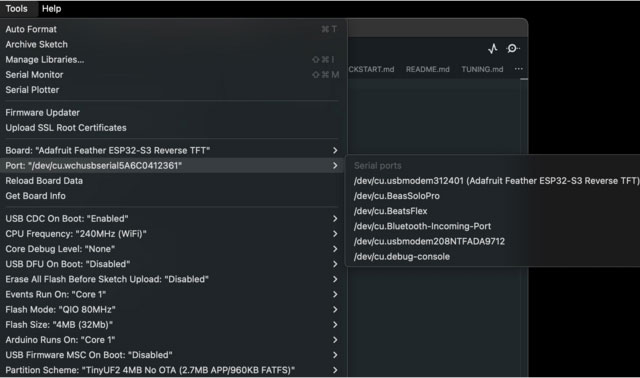Open the Help menu in menu bar
This screenshot has width=640, height=378.
pyautogui.click(x=51, y=9)
